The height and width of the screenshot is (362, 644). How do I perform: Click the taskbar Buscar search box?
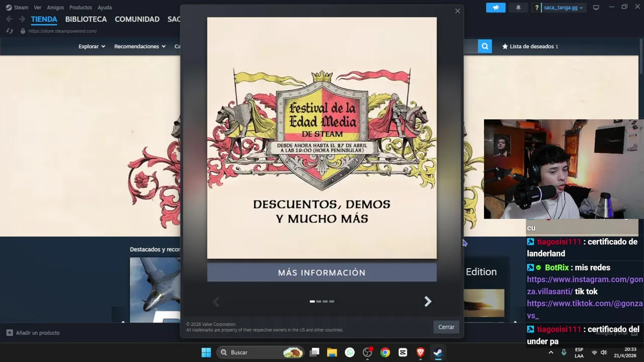pos(261,352)
